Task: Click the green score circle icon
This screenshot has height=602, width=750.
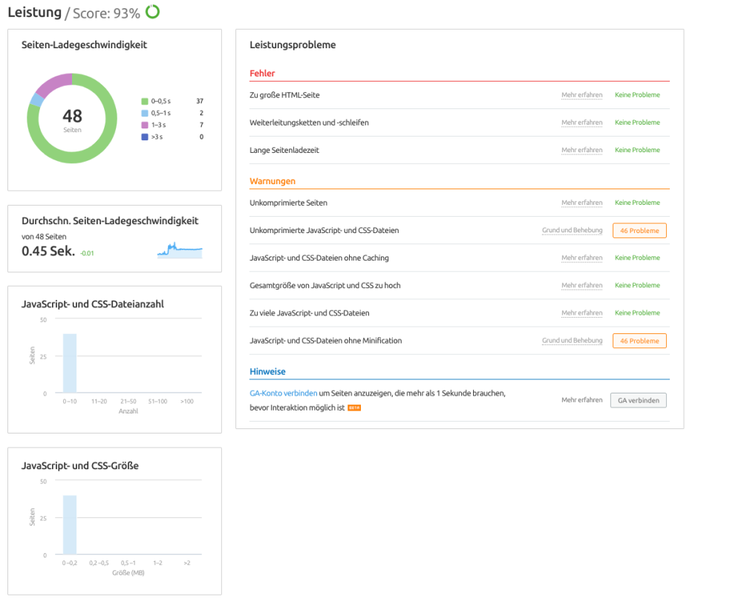Action: pos(153,11)
